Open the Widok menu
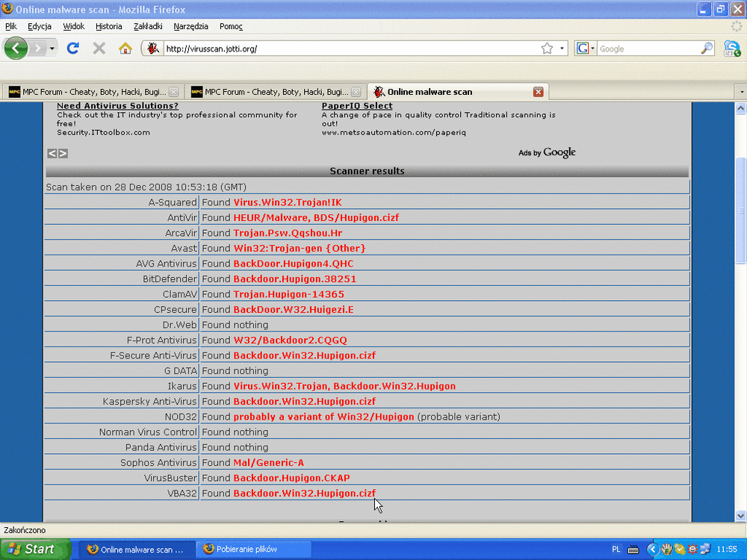This screenshot has height=560, width=747. pos(74,26)
